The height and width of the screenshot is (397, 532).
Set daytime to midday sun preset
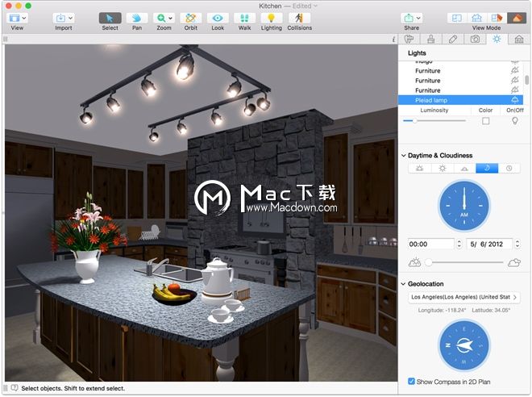pyautogui.click(x=442, y=168)
